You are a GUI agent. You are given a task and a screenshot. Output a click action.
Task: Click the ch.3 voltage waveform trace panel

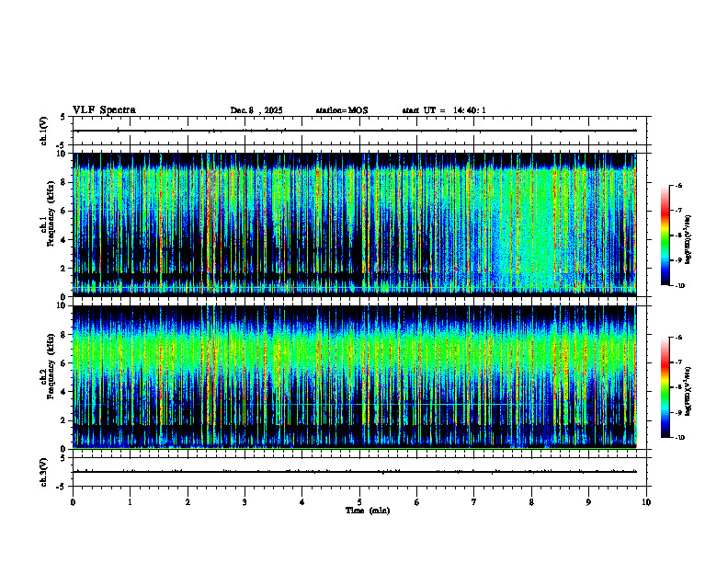pos(359,472)
